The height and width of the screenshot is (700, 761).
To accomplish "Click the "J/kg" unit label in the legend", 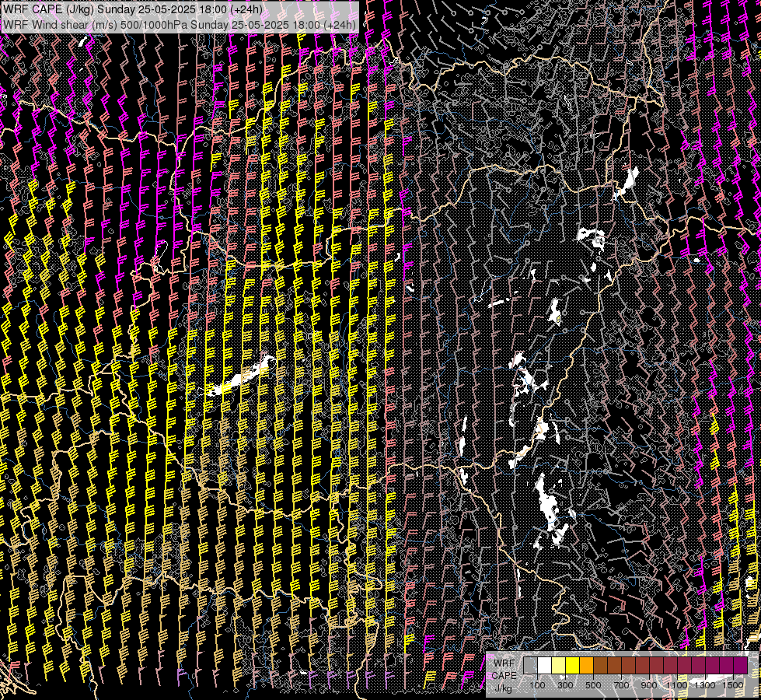I will coord(504,688).
